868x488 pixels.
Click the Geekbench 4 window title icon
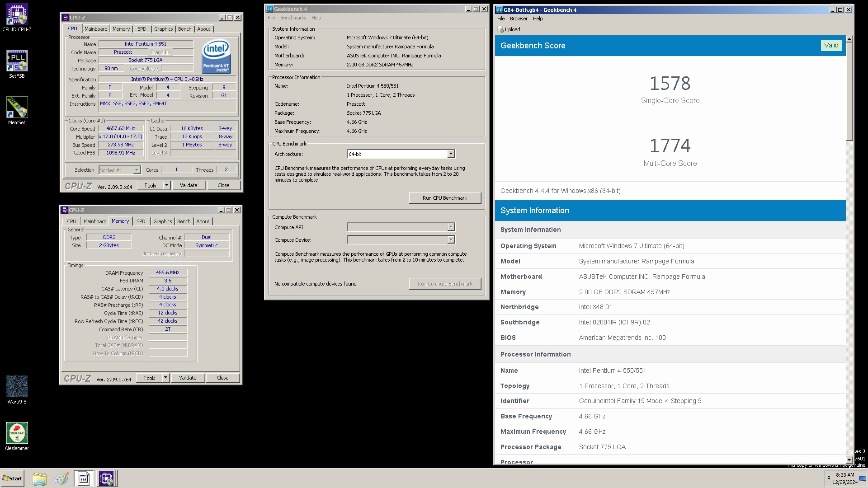(x=270, y=9)
